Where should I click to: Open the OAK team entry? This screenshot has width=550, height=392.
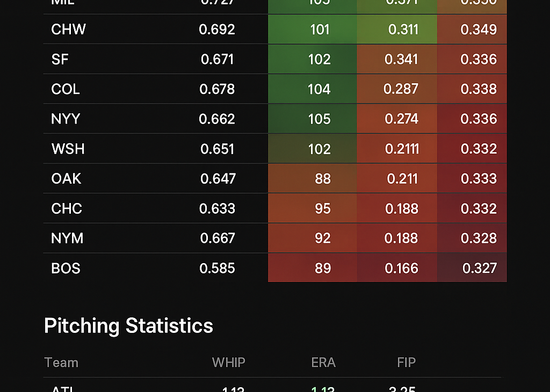(66, 178)
